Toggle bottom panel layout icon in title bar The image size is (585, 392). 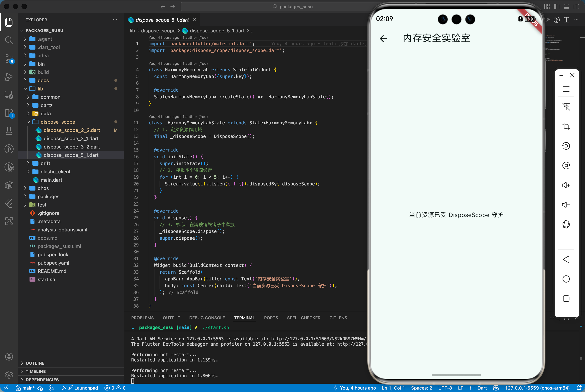click(566, 7)
